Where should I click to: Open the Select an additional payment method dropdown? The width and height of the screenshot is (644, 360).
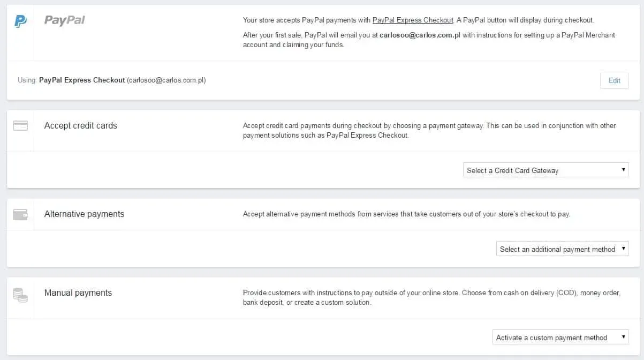click(x=562, y=249)
